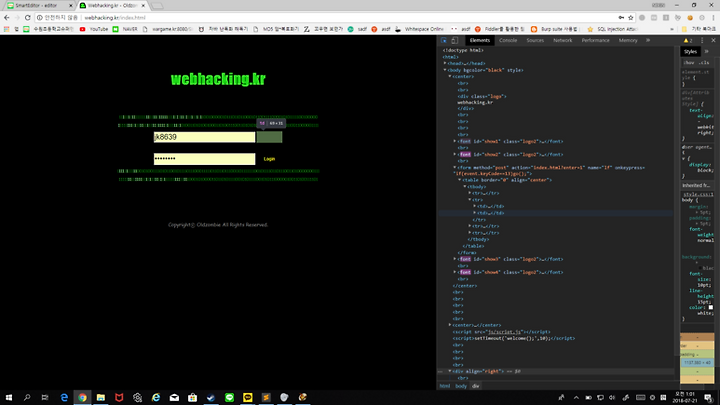Select the Styles pane tab
The image size is (720, 405).
pyautogui.click(x=690, y=52)
